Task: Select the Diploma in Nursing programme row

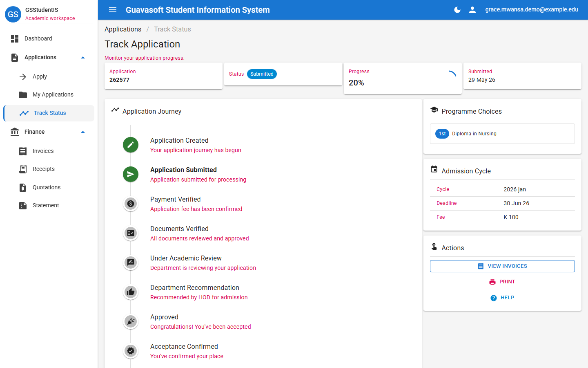Action: point(502,134)
